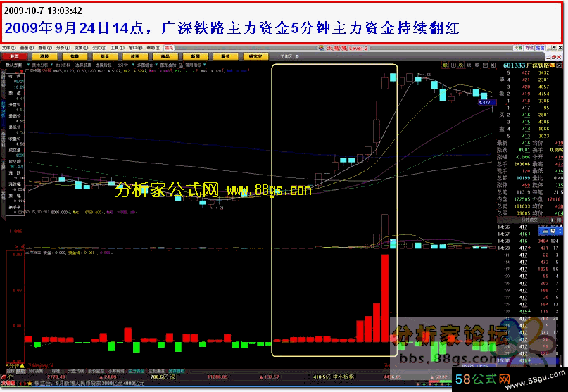Image resolution: width=568 pixels, height=392 pixels.
Task: Expand the 多图组合 dropdown
Action: [x=156, y=65]
